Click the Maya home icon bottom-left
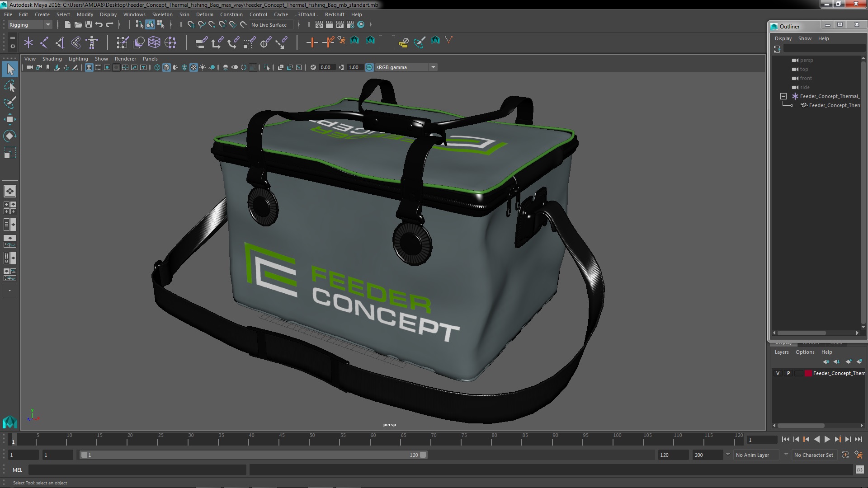 pyautogui.click(x=10, y=422)
